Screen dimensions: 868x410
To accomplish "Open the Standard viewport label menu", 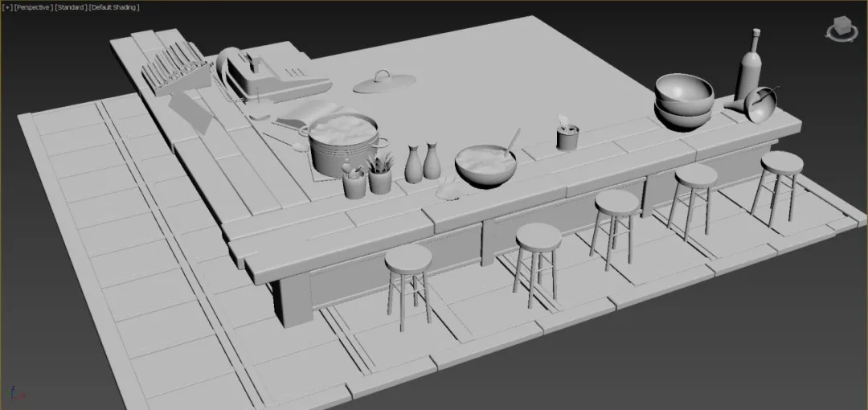I will [72, 7].
